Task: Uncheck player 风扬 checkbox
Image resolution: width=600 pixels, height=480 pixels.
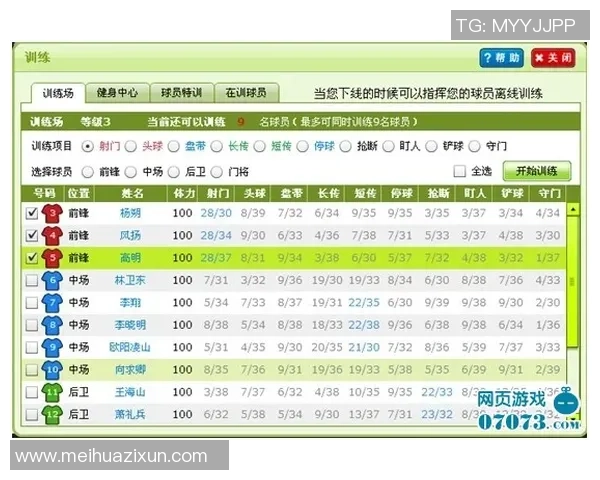Action: click(32, 235)
